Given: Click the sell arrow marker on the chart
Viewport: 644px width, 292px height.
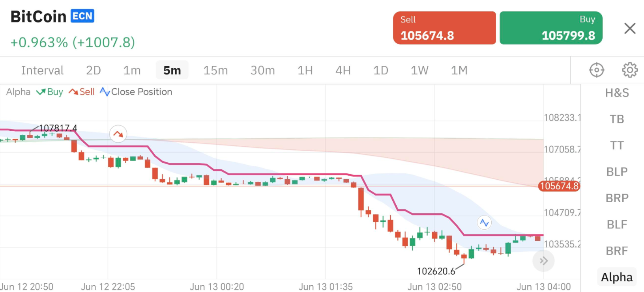Looking at the screenshot, I should click(x=118, y=134).
